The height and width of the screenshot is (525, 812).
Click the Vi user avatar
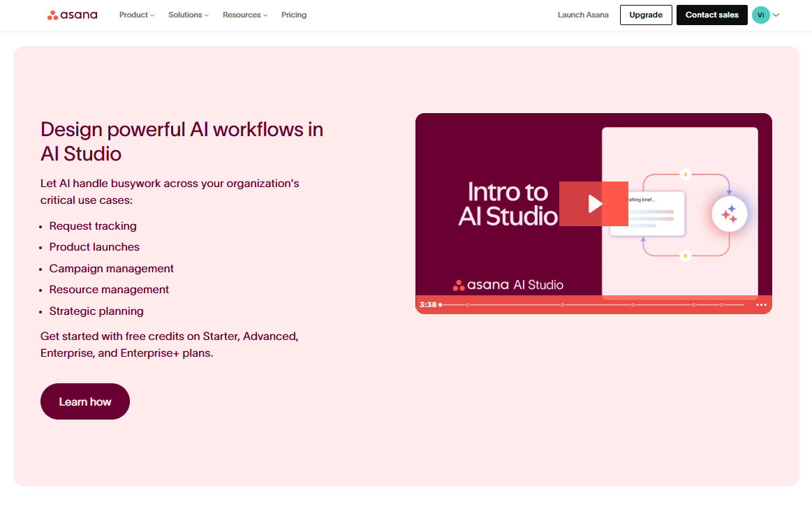pyautogui.click(x=760, y=15)
